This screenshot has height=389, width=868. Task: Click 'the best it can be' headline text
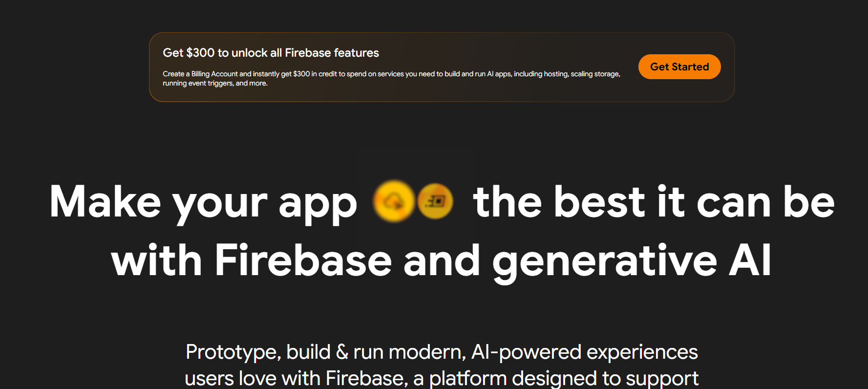coord(654,201)
